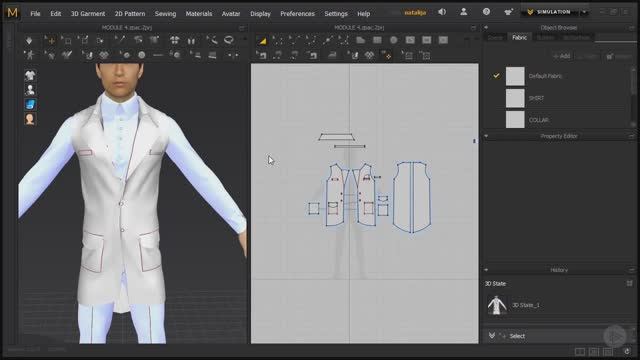Toggle avatar display icon in 3D view
The height and width of the screenshot is (360, 640).
(30, 90)
